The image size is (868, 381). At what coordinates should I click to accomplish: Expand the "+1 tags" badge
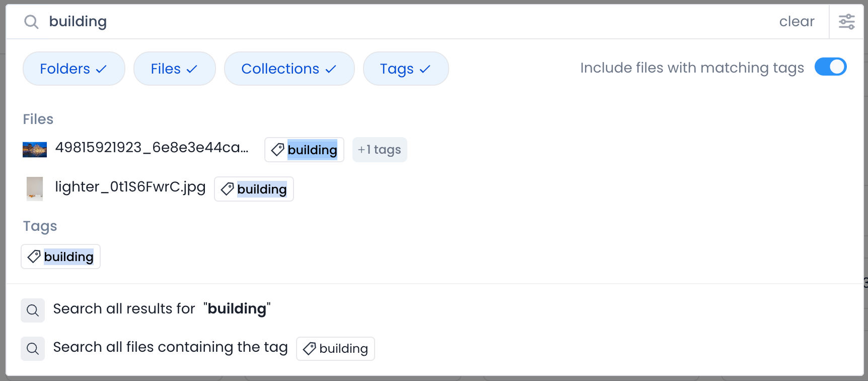(380, 150)
